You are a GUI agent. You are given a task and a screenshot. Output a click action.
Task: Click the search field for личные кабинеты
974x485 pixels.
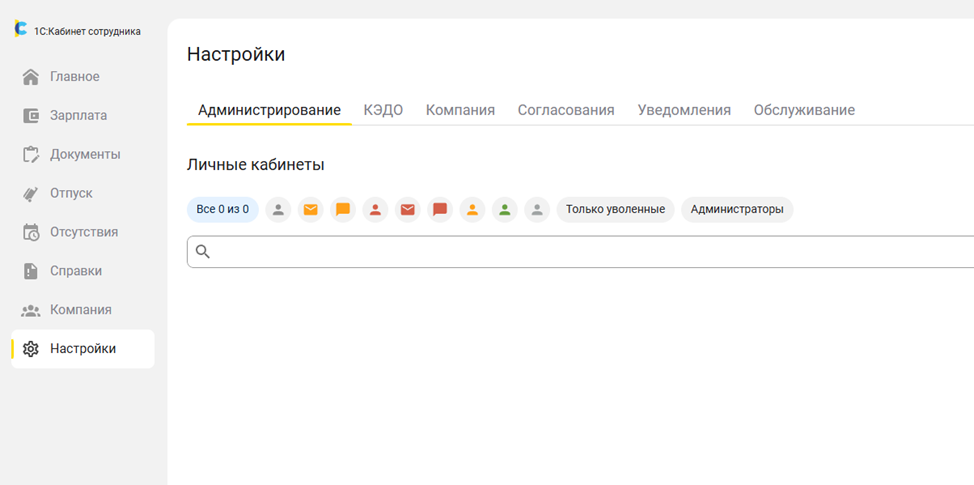[580, 252]
